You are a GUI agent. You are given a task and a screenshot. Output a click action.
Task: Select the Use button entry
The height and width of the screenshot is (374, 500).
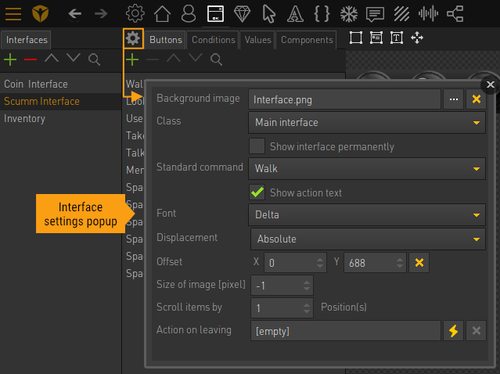(x=134, y=118)
